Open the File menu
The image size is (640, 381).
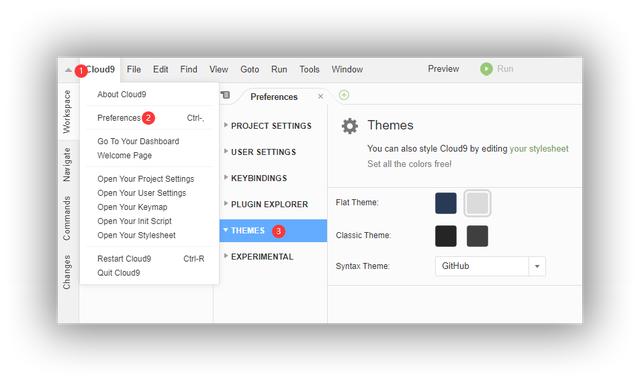pyautogui.click(x=134, y=69)
